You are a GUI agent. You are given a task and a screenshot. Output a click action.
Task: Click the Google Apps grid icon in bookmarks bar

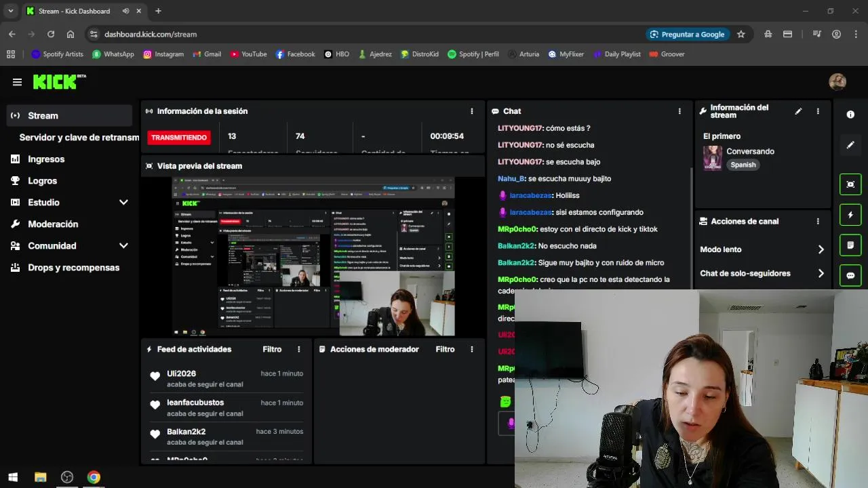click(11, 54)
